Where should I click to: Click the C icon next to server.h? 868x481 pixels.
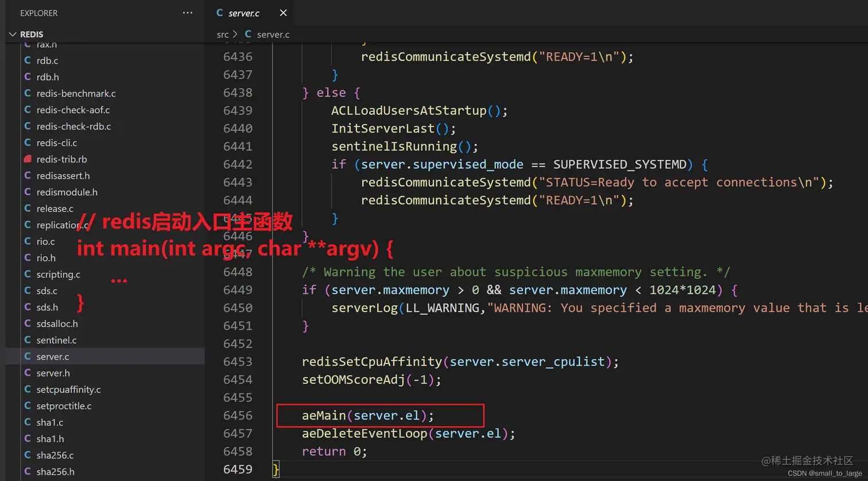28,373
